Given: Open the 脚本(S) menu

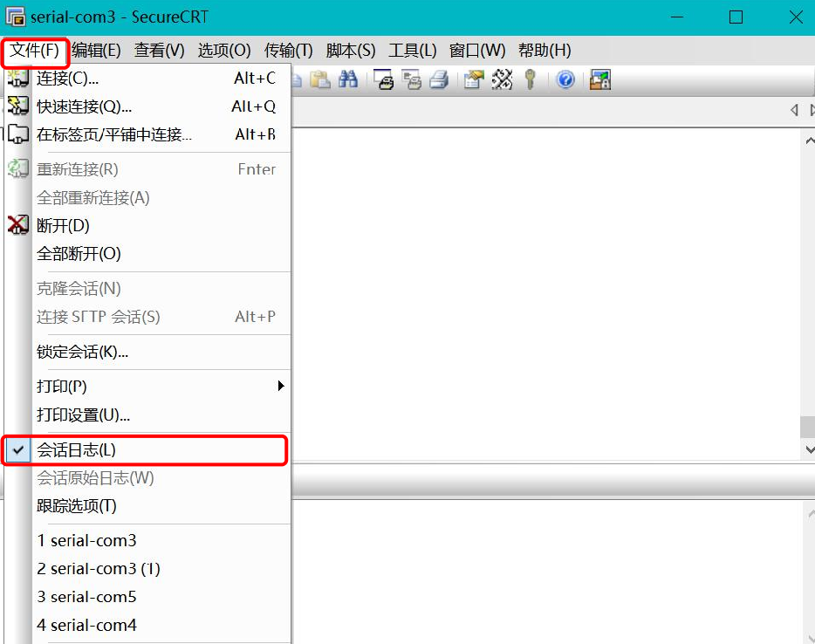Looking at the screenshot, I should pyautogui.click(x=351, y=51).
